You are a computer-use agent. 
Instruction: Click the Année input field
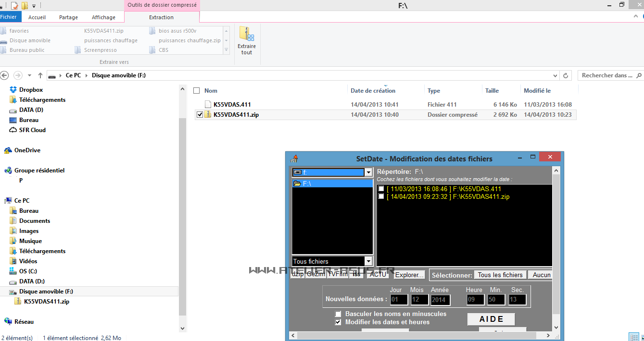pyautogui.click(x=440, y=300)
